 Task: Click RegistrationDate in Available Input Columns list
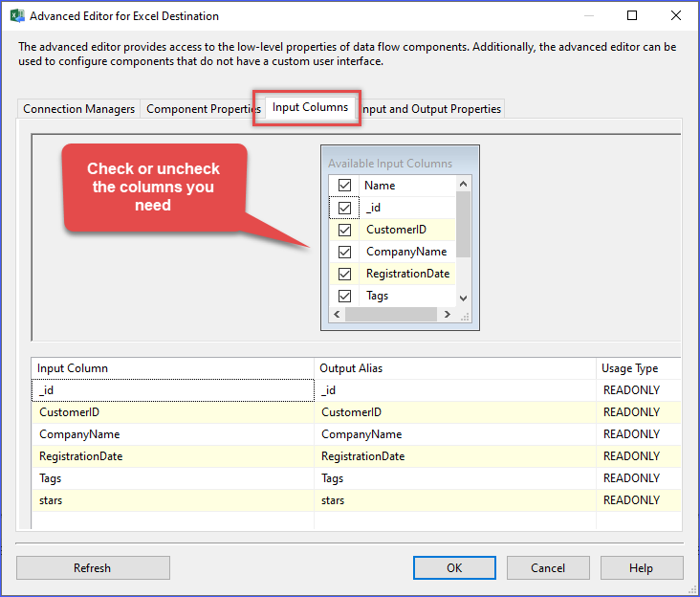tap(407, 274)
